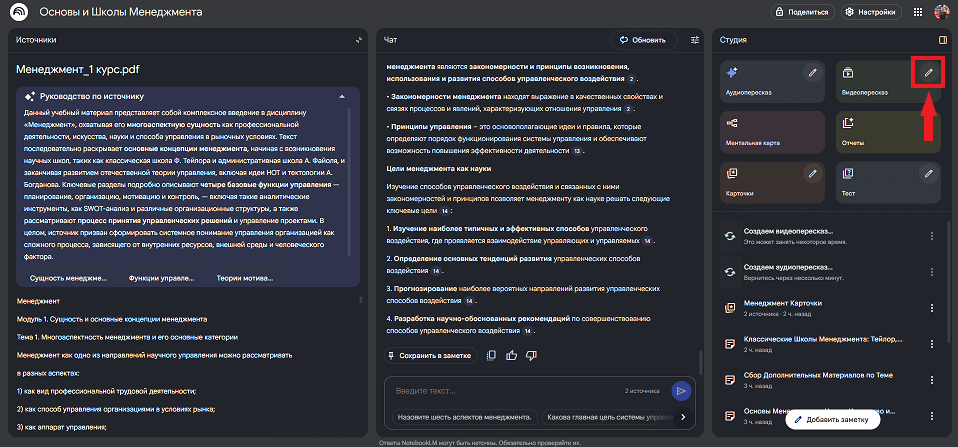Click the thumbs up icon under response
This screenshot has height=447, width=958.
pyautogui.click(x=511, y=355)
